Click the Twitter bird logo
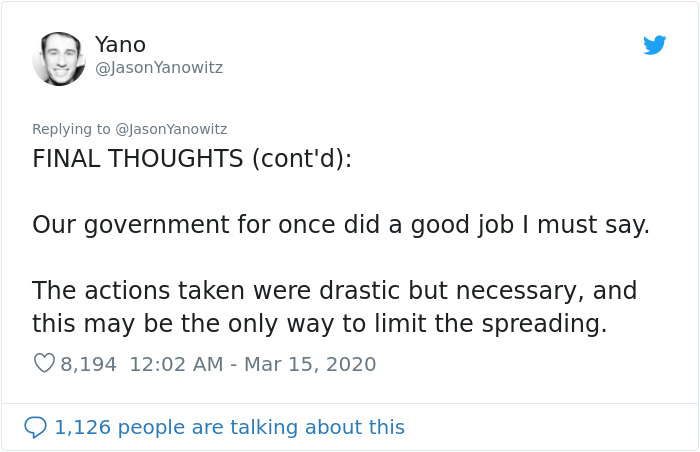This screenshot has height=452, width=700. tap(654, 45)
